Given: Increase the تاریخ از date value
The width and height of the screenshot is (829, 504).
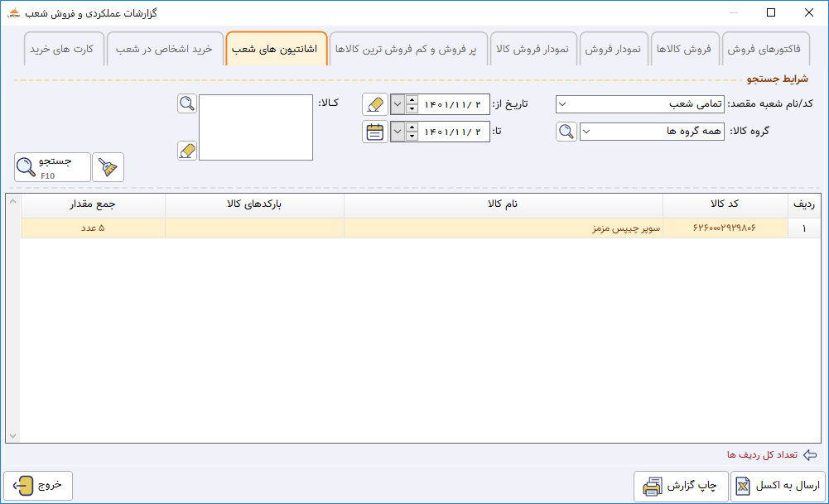Looking at the screenshot, I should [x=412, y=100].
